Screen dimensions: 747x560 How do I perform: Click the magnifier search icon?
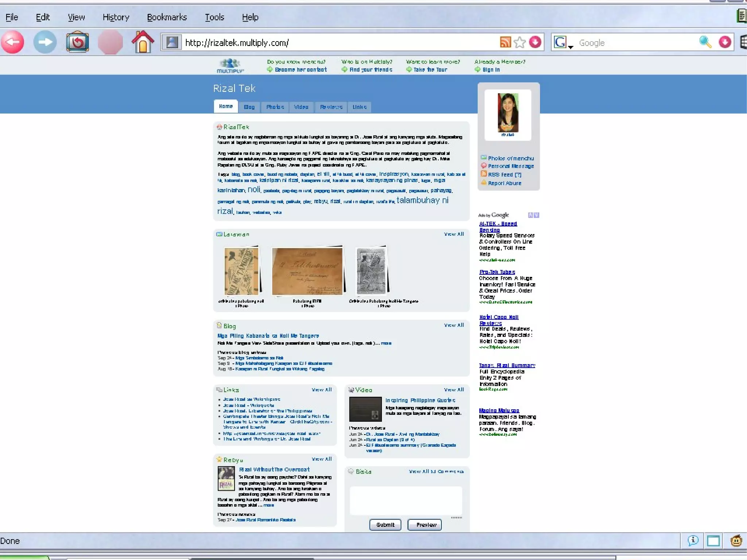(705, 42)
